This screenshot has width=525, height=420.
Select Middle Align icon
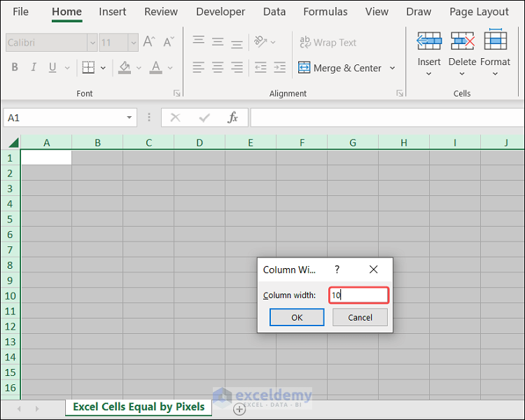(x=218, y=42)
